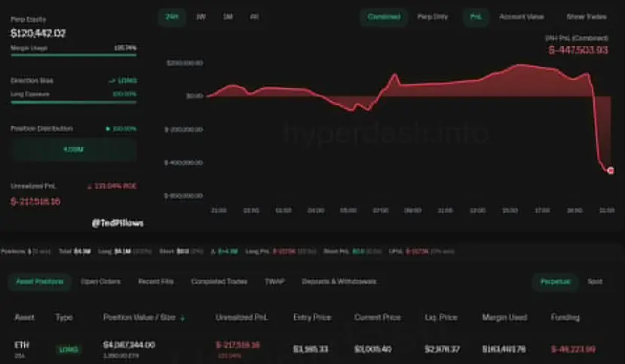Open the TWAP tab
The height and width of the screenshot is (364, 625).
tap(274, 282)
